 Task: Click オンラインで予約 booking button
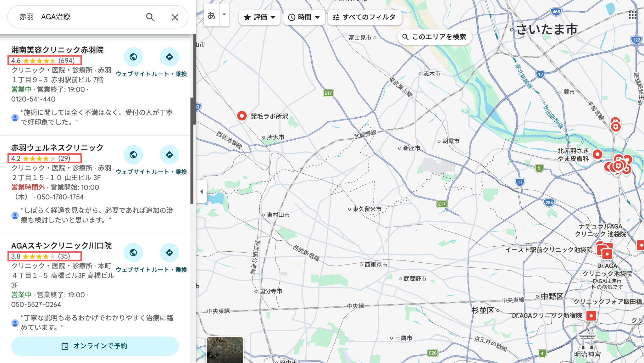tap(95, 346)
